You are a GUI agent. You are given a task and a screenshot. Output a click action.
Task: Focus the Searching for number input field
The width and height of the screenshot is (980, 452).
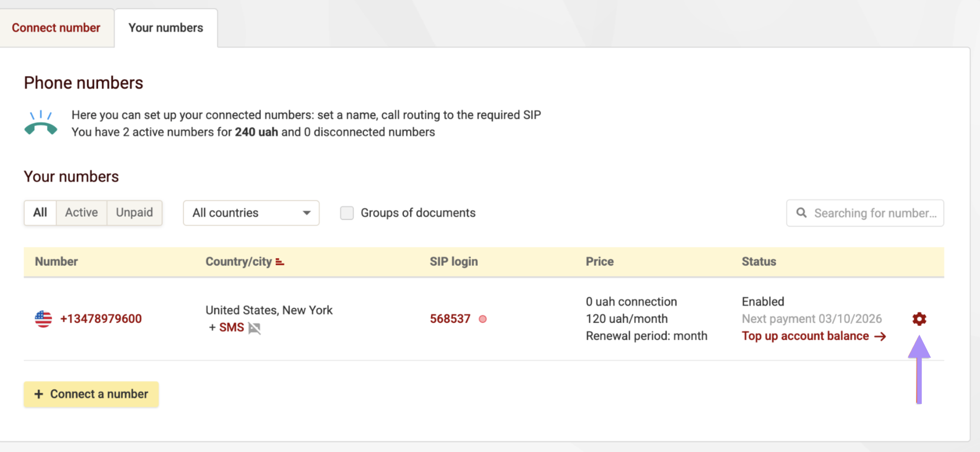click(875, 213)
